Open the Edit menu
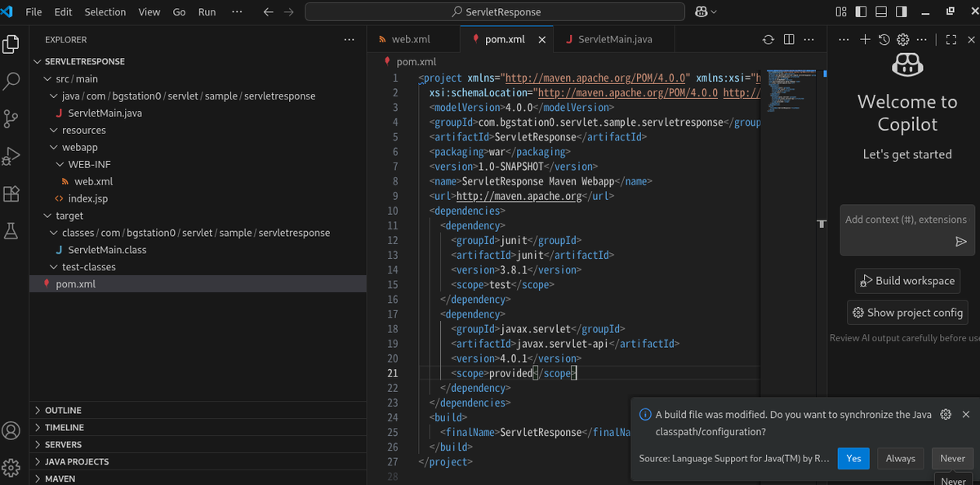Image resolution: width=980 pixels, height=485 pixels. 63,12
